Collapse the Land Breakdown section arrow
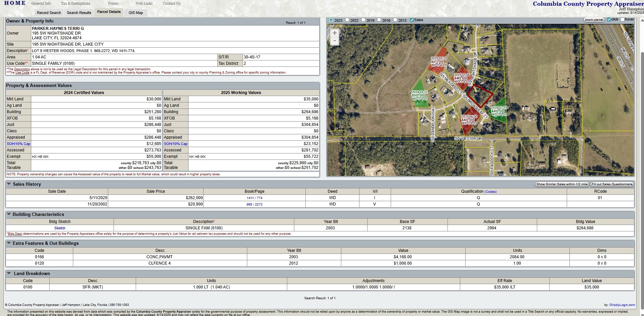Image resolution: width=644 pixels, height=316 pixels. [9, 273]
